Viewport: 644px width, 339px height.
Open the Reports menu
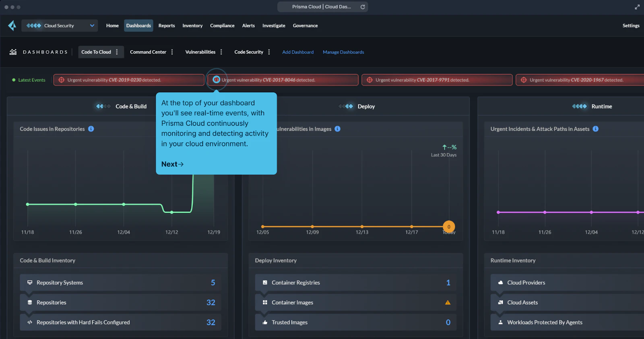[x=167, y=25]
